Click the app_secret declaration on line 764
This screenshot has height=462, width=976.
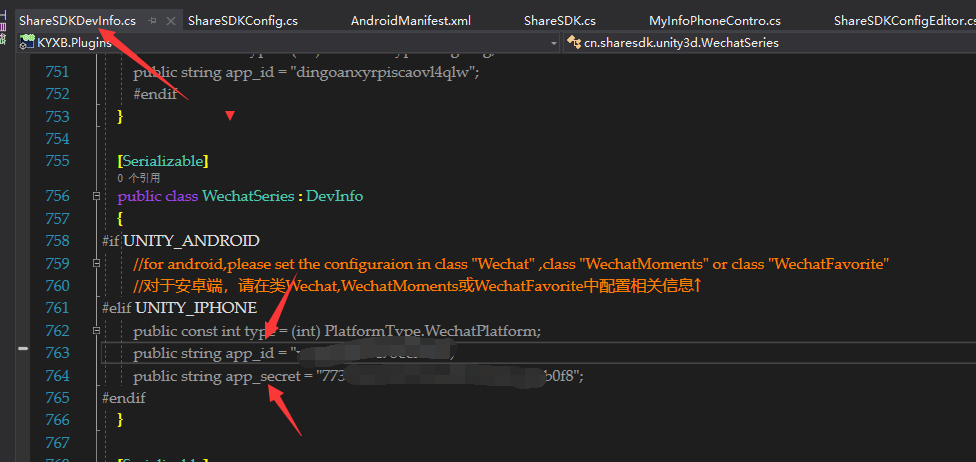point(357,376)
